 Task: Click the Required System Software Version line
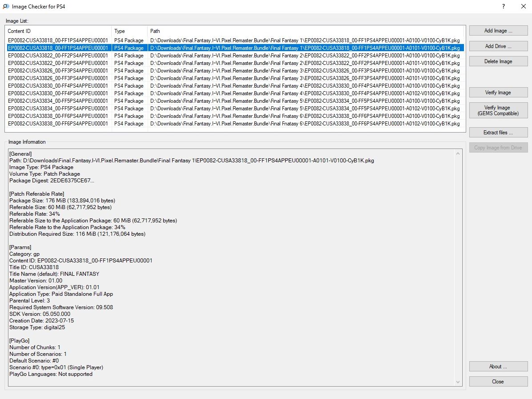61,307
